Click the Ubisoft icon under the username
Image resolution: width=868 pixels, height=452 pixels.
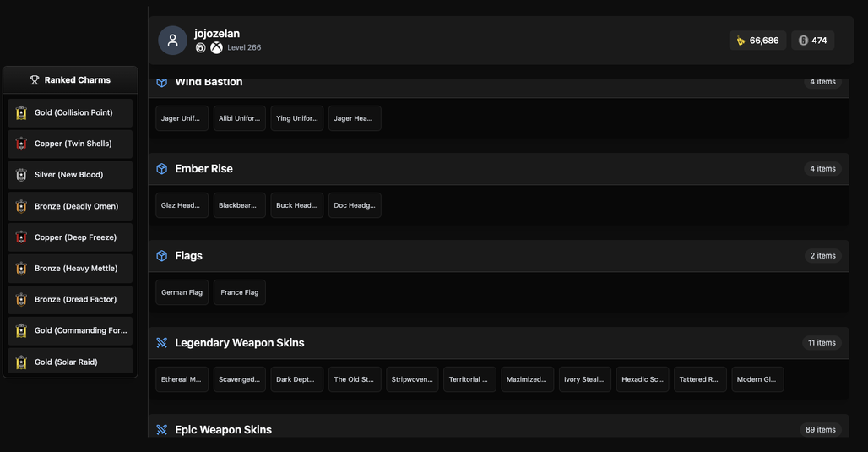tap(200, 47)
